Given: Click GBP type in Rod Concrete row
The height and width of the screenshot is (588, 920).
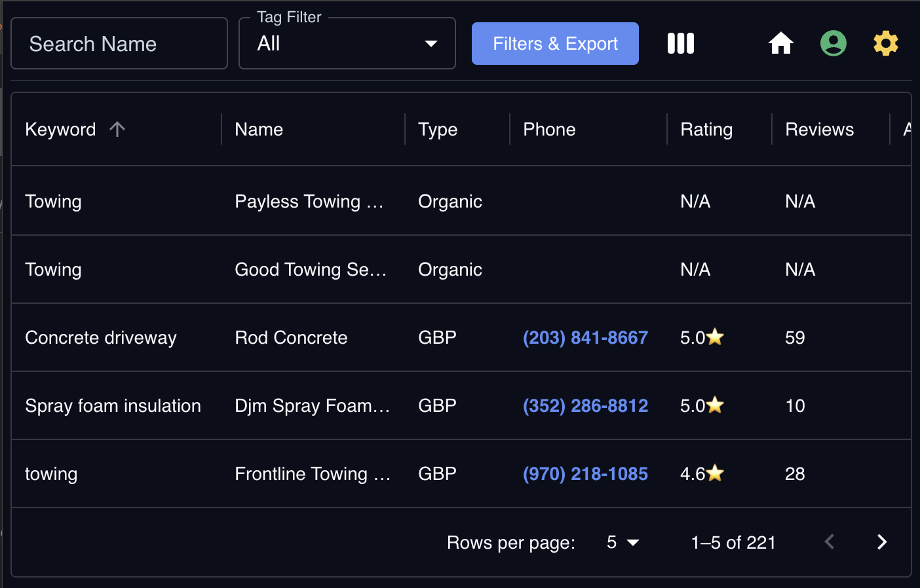Looking at the screenshot, I should (437, 338).
